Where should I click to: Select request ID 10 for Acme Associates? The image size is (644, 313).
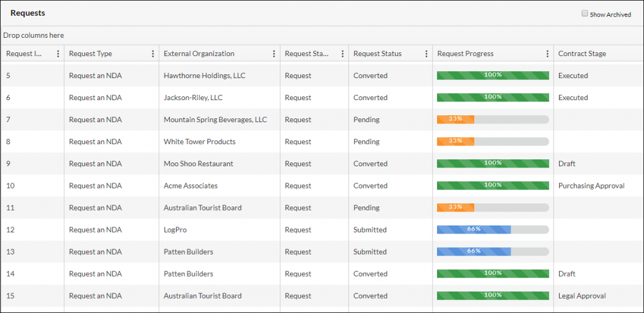(10, 186)
